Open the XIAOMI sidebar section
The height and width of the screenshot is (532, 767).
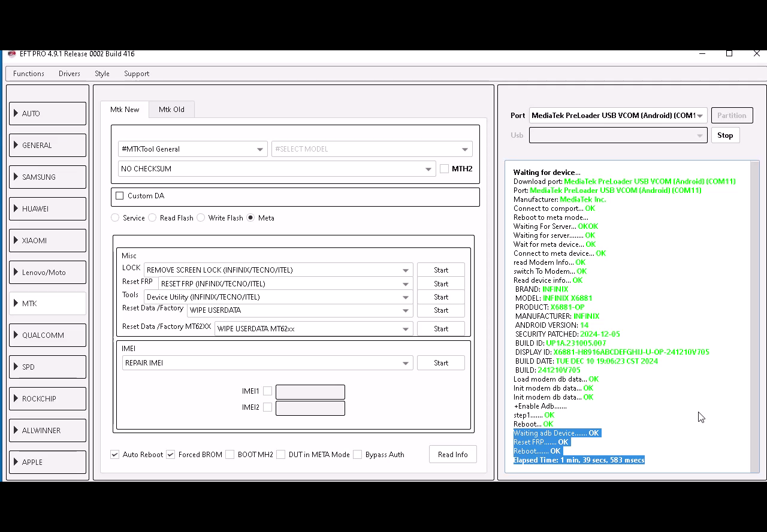pos(47,240)
